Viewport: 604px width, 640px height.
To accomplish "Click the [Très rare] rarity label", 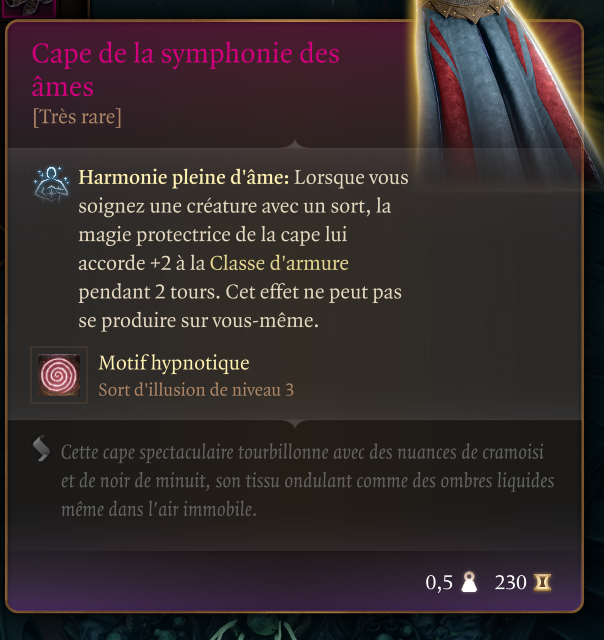I will 77,117.
